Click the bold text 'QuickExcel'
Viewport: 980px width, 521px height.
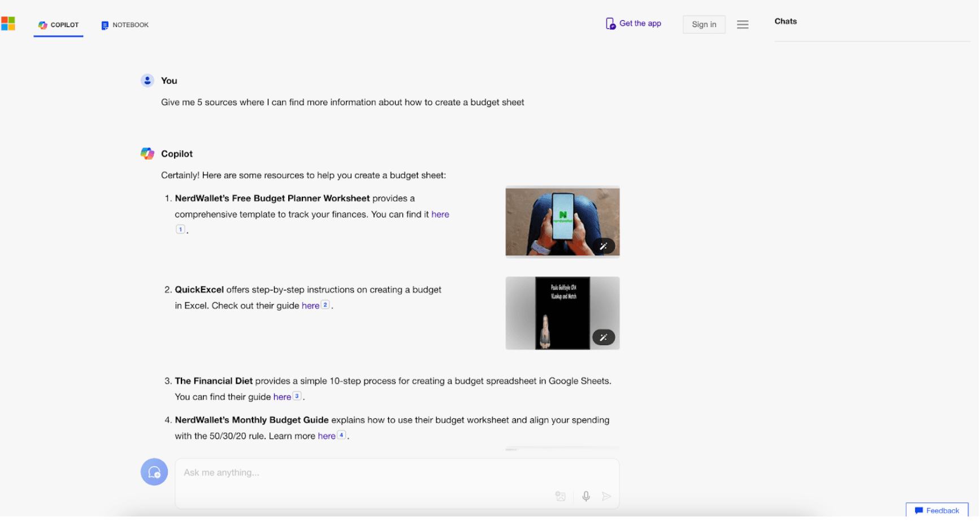coord(199,289)
